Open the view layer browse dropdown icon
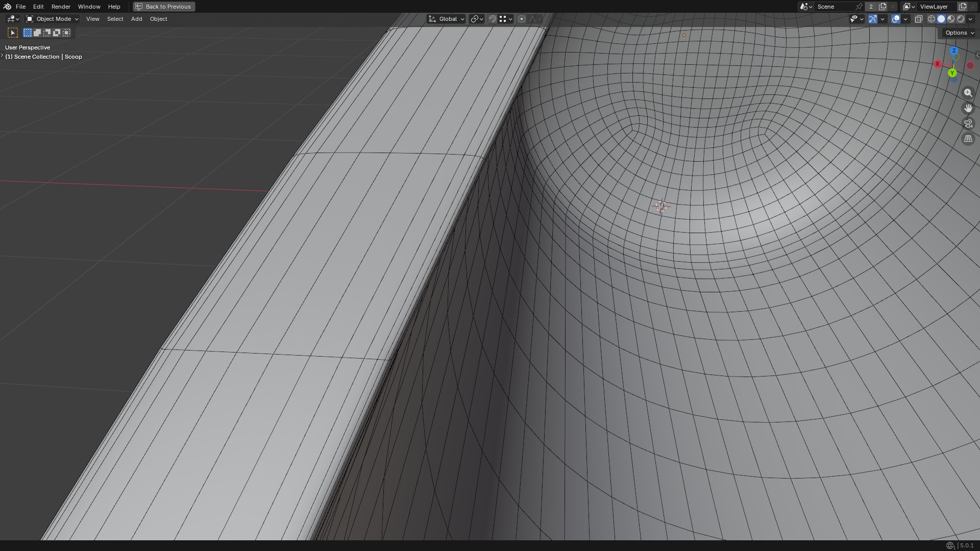The image size is (980, 551). (x=909, y=7)
